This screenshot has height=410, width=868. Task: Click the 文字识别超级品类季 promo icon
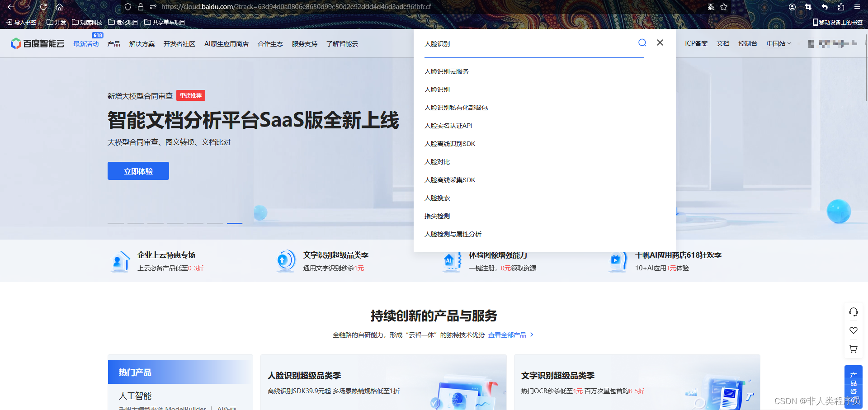[286, 261]
